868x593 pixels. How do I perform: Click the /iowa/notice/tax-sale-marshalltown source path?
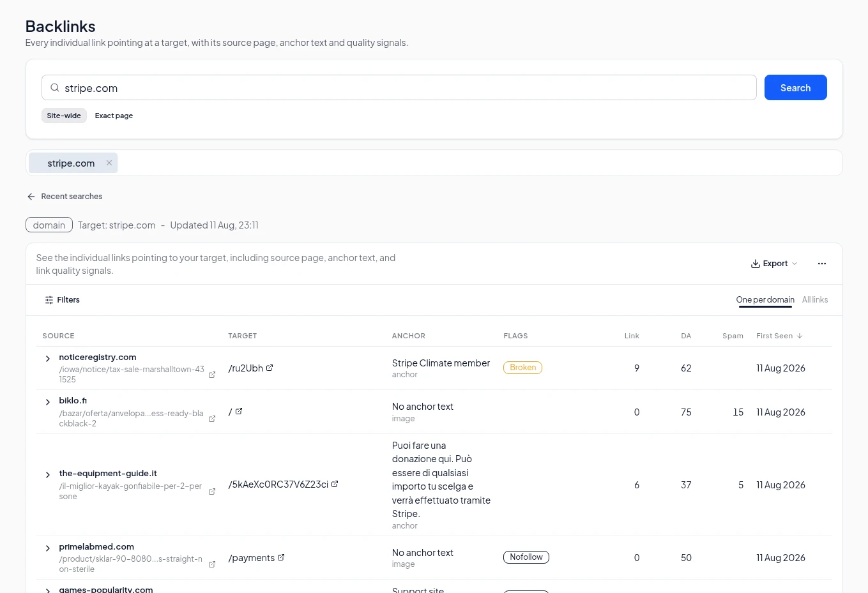pyautogui.click(x=132, y=374)
